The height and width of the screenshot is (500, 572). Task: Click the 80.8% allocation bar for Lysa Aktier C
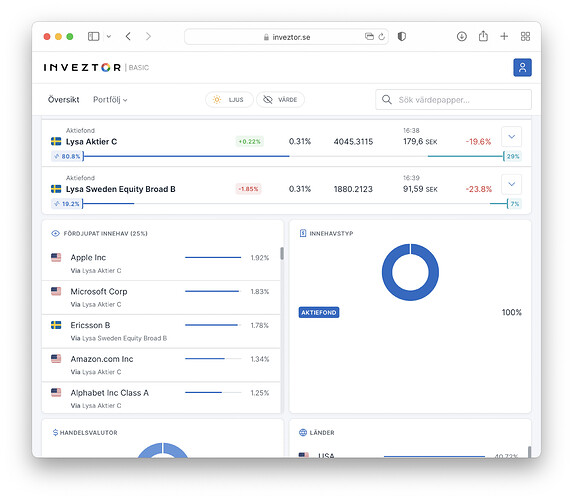pos(186,156)
